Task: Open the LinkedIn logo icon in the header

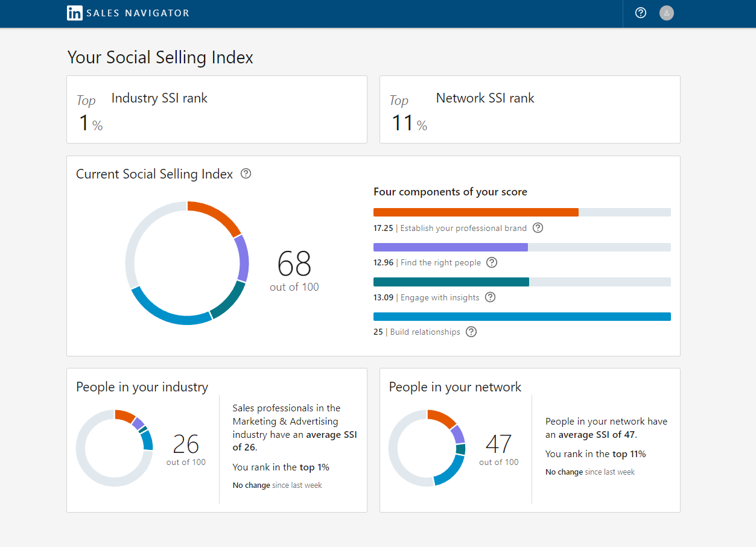Action: (x=75, y=13)
